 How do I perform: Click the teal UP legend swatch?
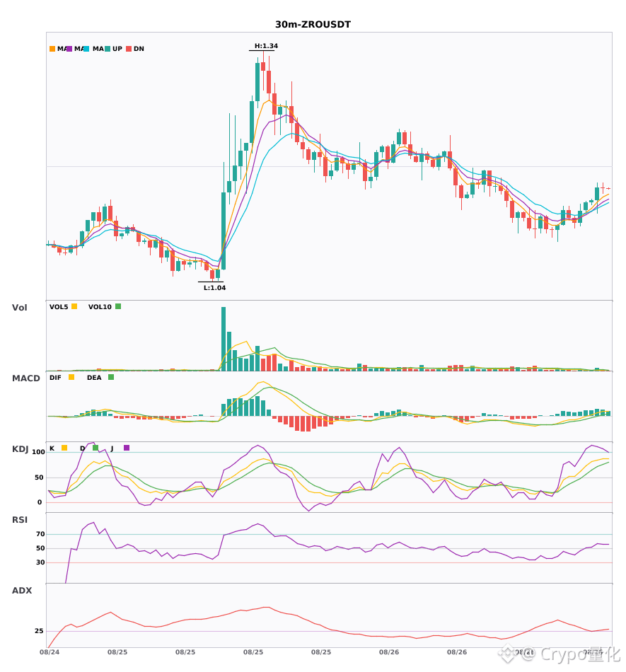coord(108,49)
